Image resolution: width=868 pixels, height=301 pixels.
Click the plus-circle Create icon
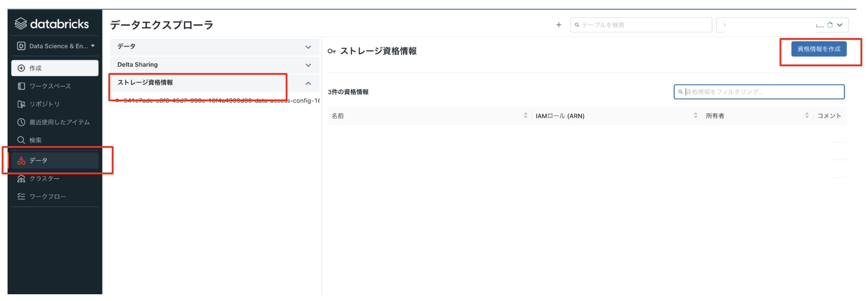(21, 68)
